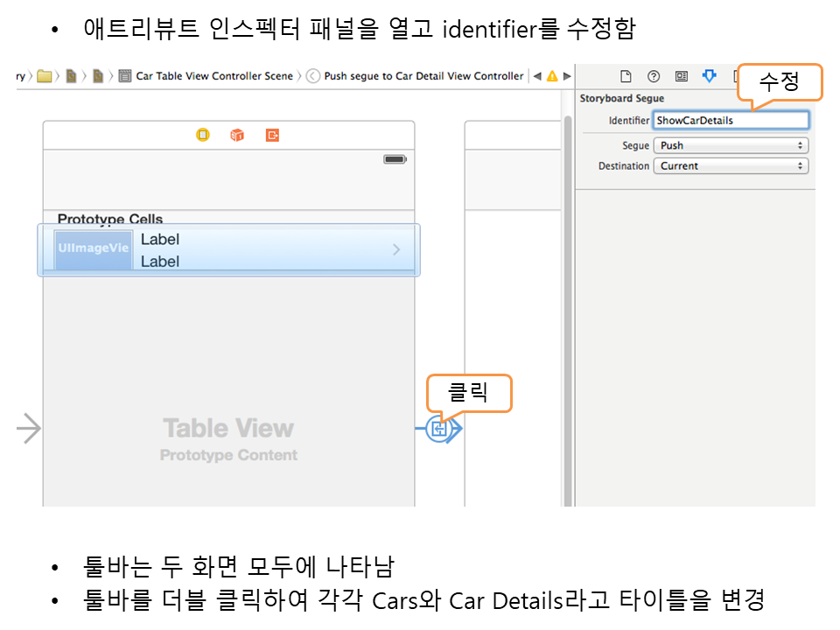Viewport: 840px width, 630px height.
Task: Go to previous issue with left arrow
Action: tap(537, 76)
